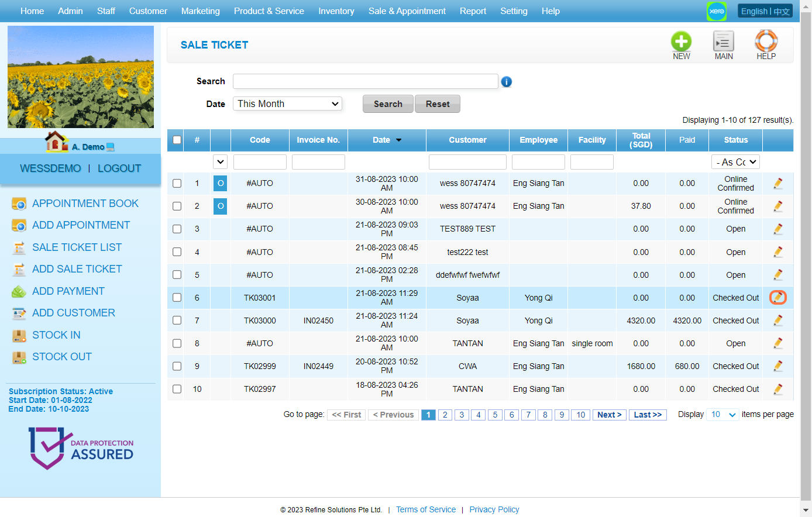Click the house icon beside A. Demo

56,142
